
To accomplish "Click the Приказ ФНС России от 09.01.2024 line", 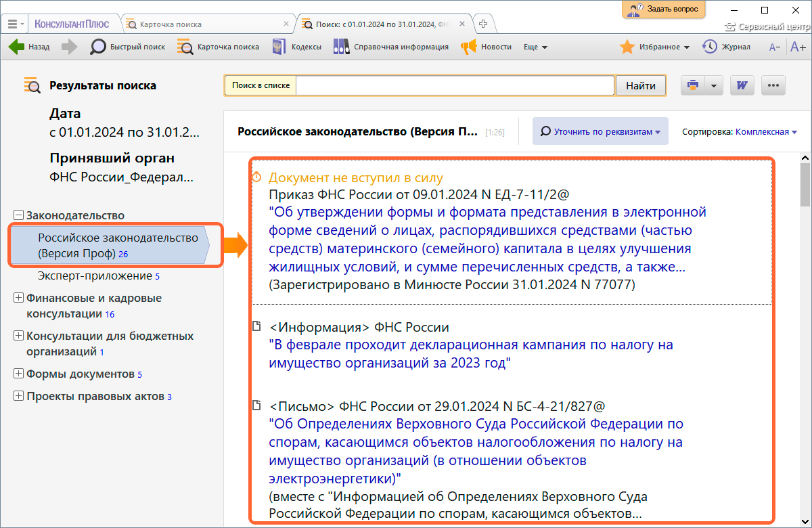I will (x=420, y=195).
